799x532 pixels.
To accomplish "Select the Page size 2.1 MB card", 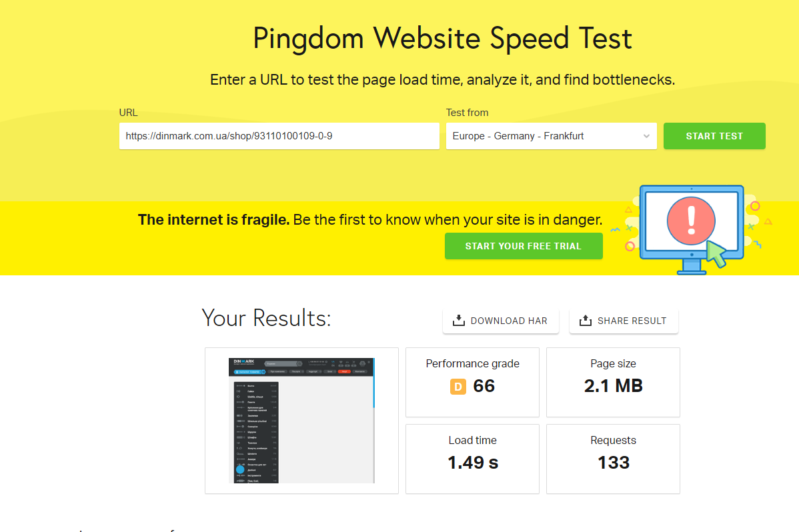I will (613, 382).
